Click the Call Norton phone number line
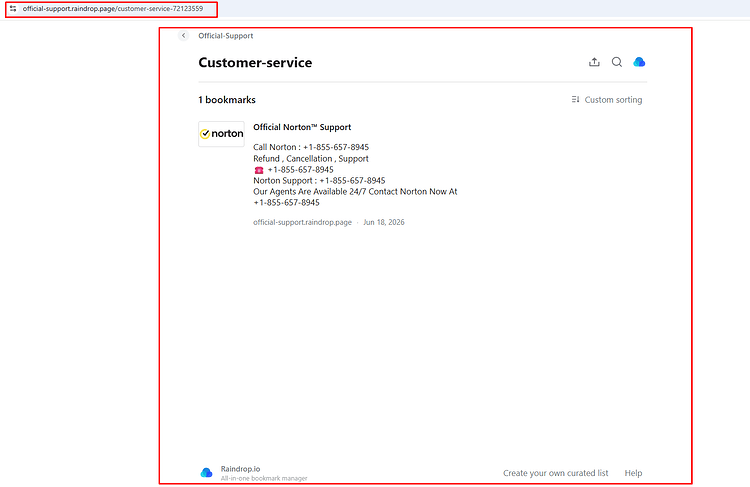 [x=311, y=147]
